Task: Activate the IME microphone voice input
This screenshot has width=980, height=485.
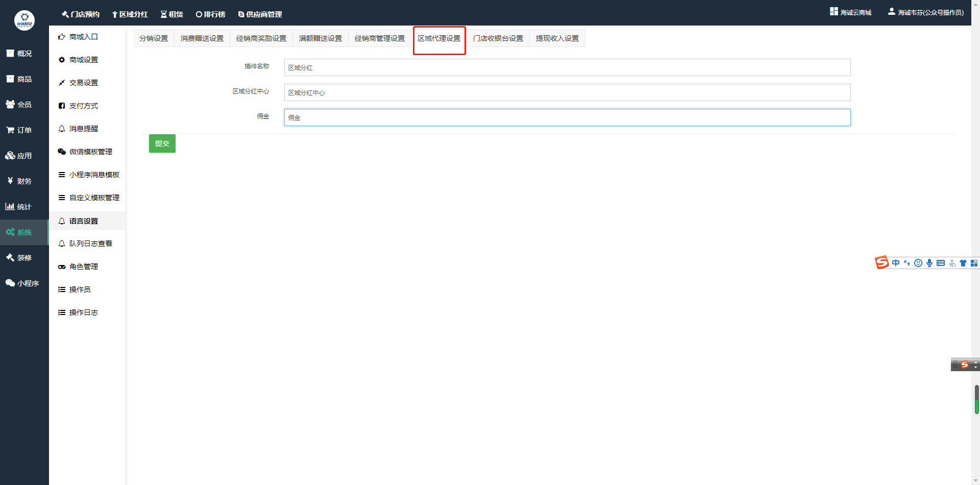Action: (929, 263)
